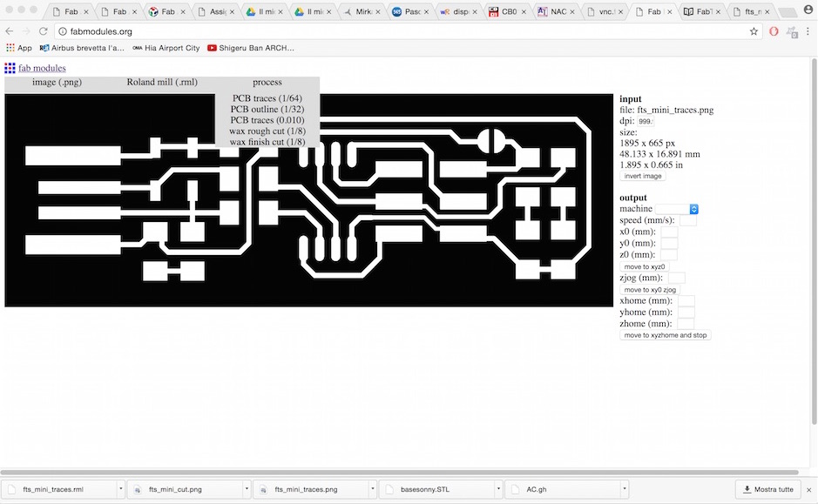This screenshot has height=504, width=818.
Task: Click the browser forward arrow
Action: point(27,31)
